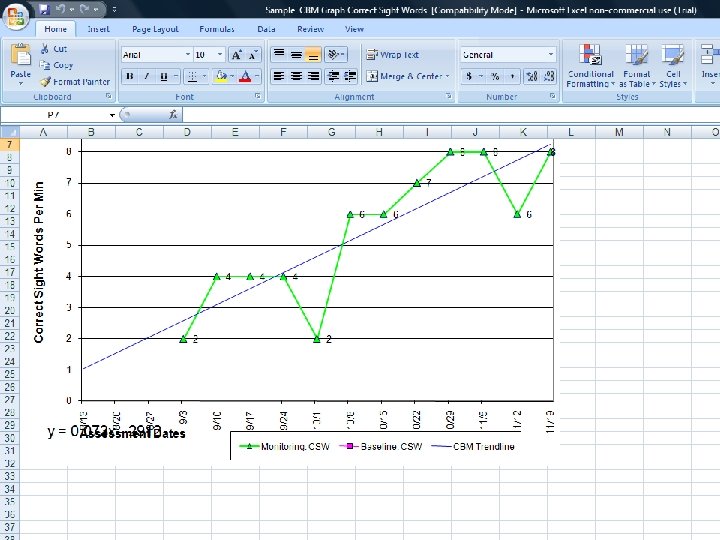The height and width of the screenshot is (540, 720).
Task: Open Conditional Formatting menu
Action: (x=590, y=65)
